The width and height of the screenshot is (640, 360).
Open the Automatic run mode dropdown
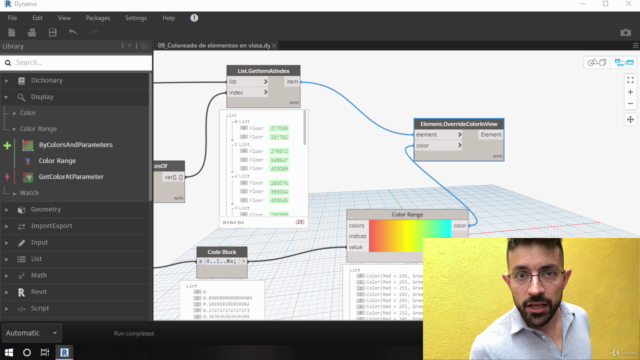pyautogui.click(x=31, y=333)
